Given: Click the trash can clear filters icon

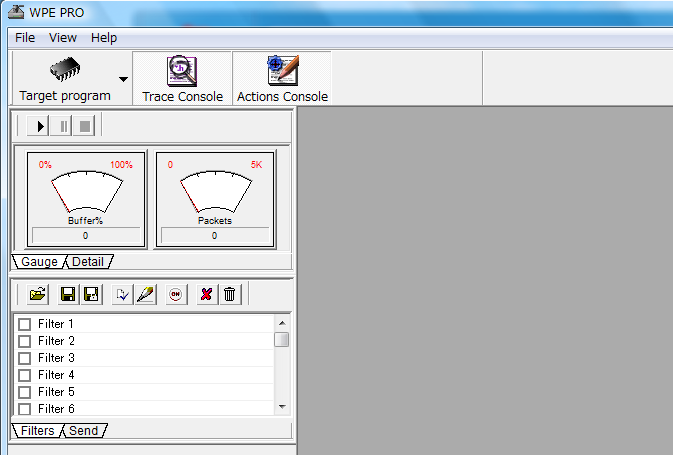Looking at the screenshot, I should coord(229,294).
